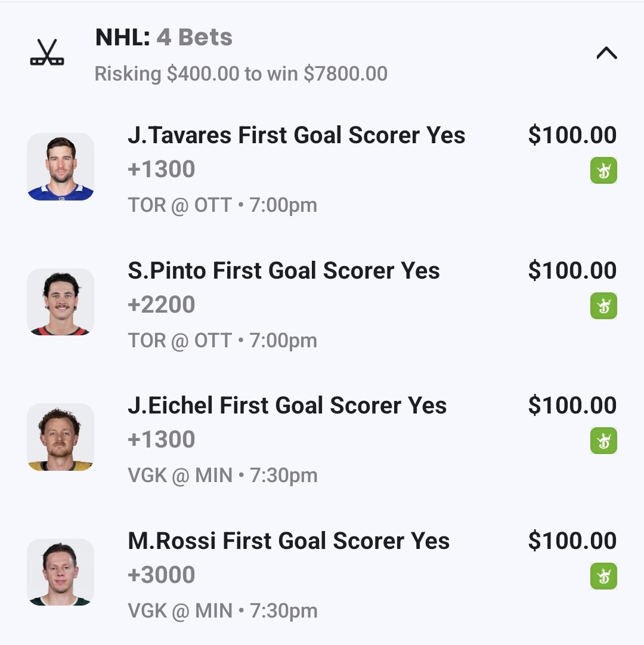Select J.Tavares First Goal Scorer bet title
644x645 pixels.
tap(296, 135)
